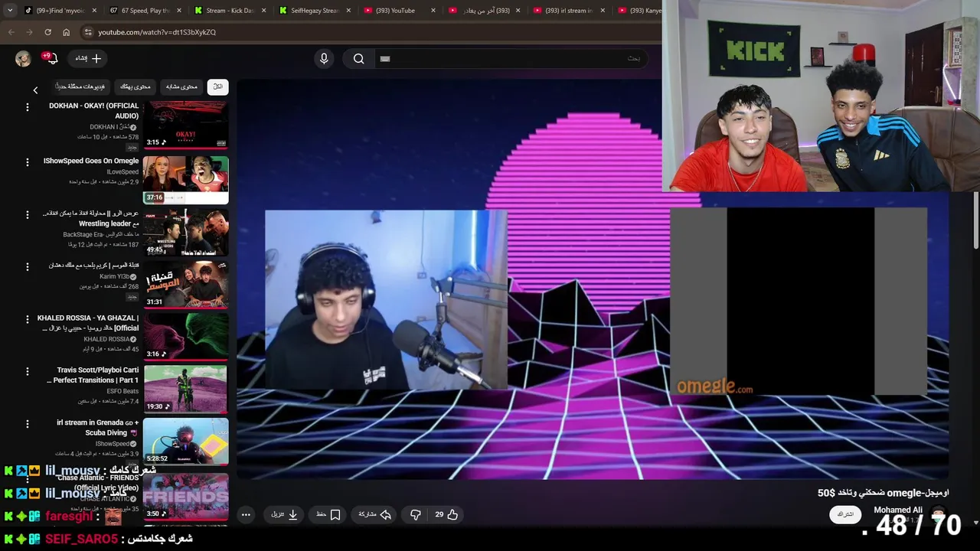Like the video with thumbs up
Viewport: 980px width, 551px height.
pos(446,514)
